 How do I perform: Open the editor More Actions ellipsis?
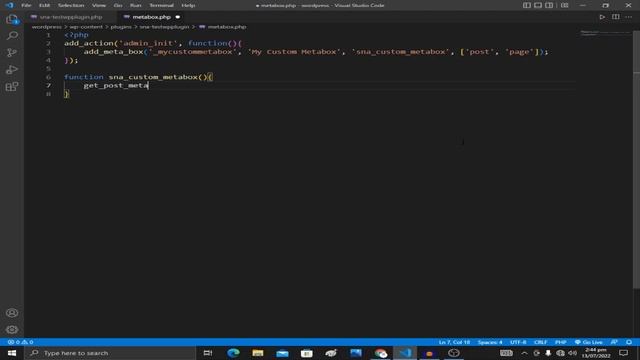click(x=629, y=17)
